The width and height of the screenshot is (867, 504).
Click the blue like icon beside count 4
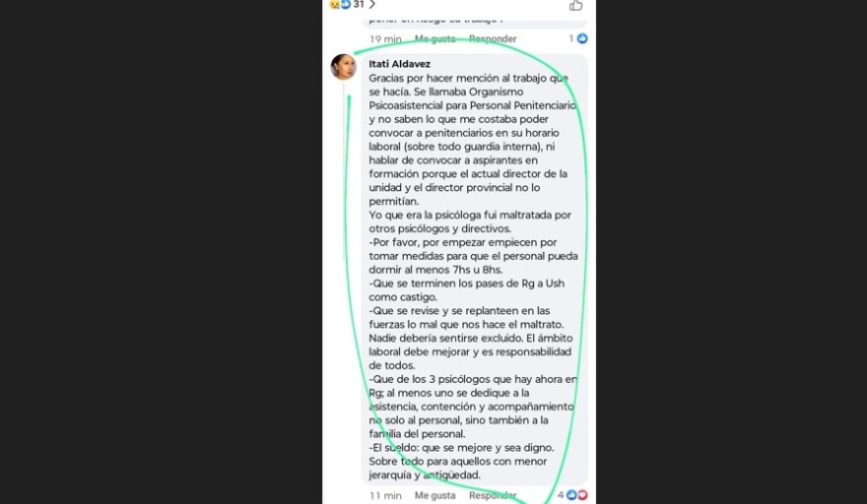coord(571,495)
